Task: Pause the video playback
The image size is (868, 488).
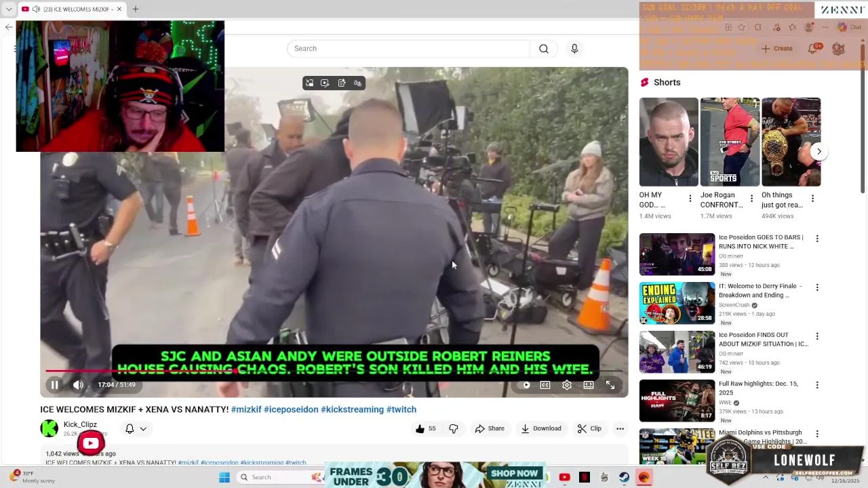Action: coord(54,385)
